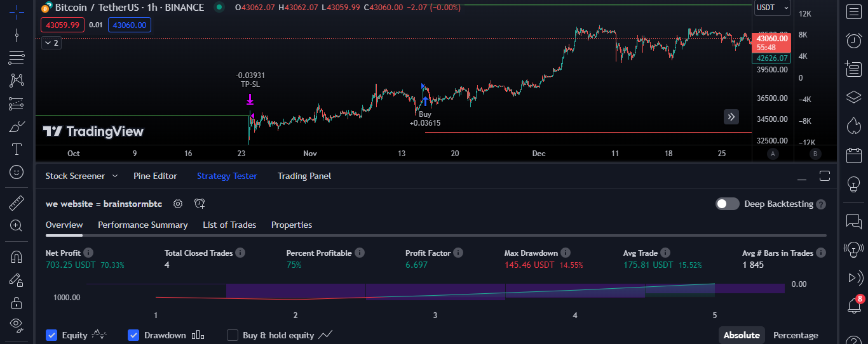Show Total Closed Trades info icon
The image size is (868, 344).
pos(240,253)
